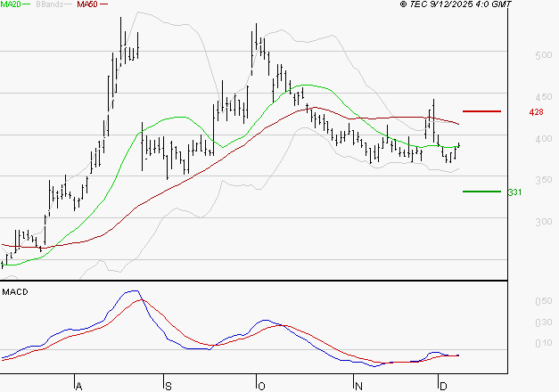
Task: Click the green 331 support value
Action: (x=514, y=192)
